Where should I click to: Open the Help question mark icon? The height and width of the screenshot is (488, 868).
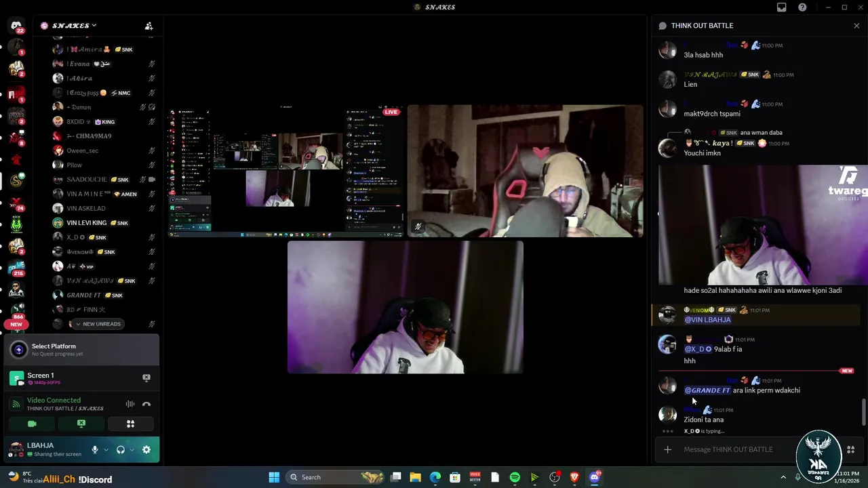click(802, 7)
